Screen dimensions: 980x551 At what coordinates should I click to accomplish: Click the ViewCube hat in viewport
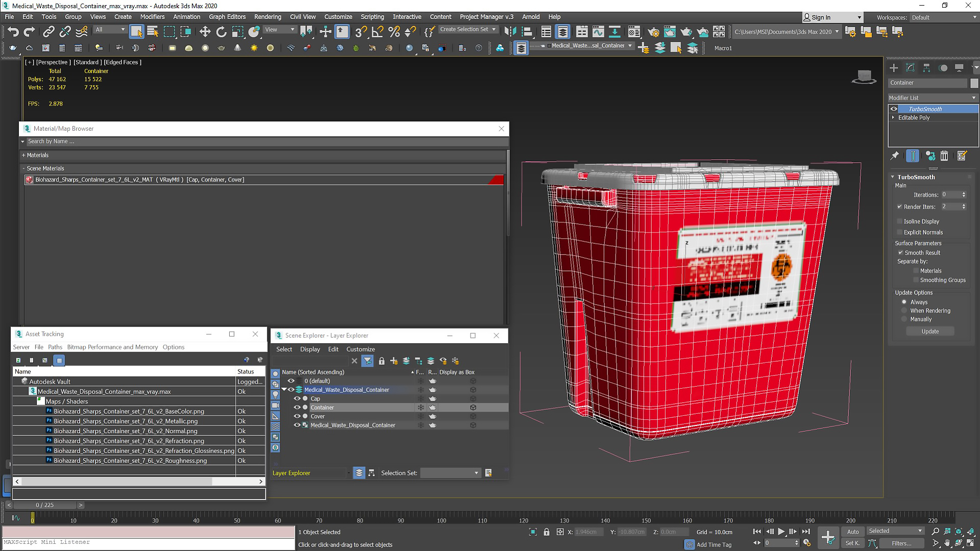pos(864,77)
